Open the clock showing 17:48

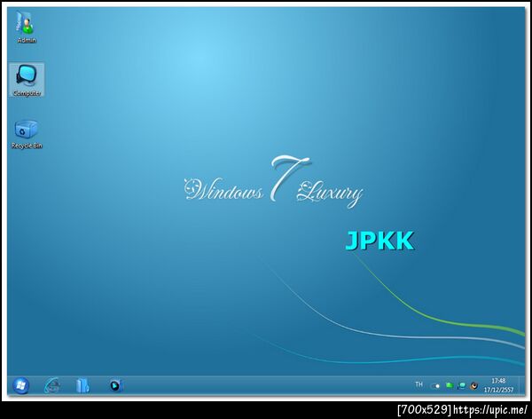tap(498, 385)
